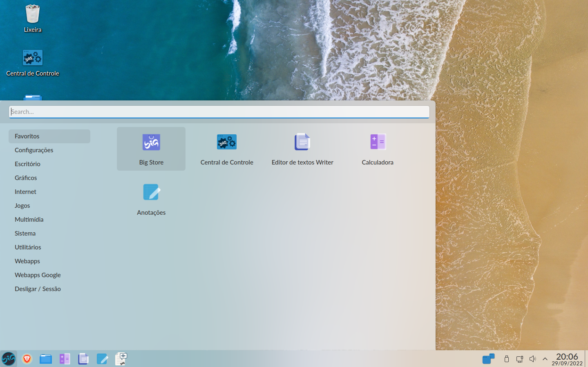Open the Anotações notes app
Image resolution: width=588 pixels, height=367 pixels.
click(151, 199)
